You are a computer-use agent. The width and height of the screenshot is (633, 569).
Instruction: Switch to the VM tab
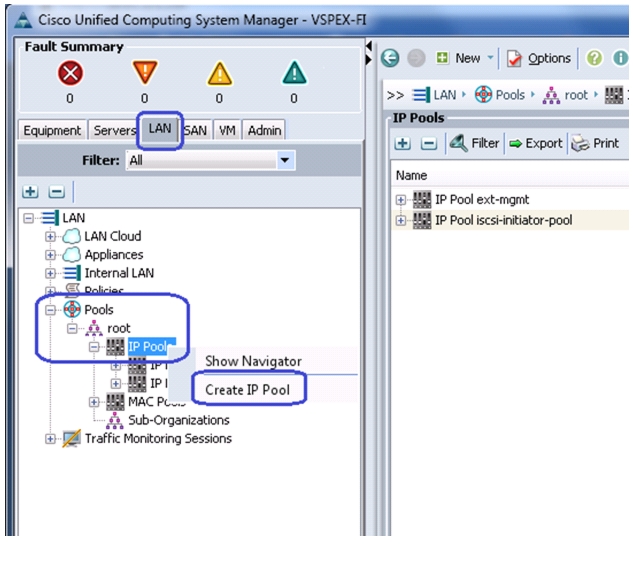(x=227, y=130)
